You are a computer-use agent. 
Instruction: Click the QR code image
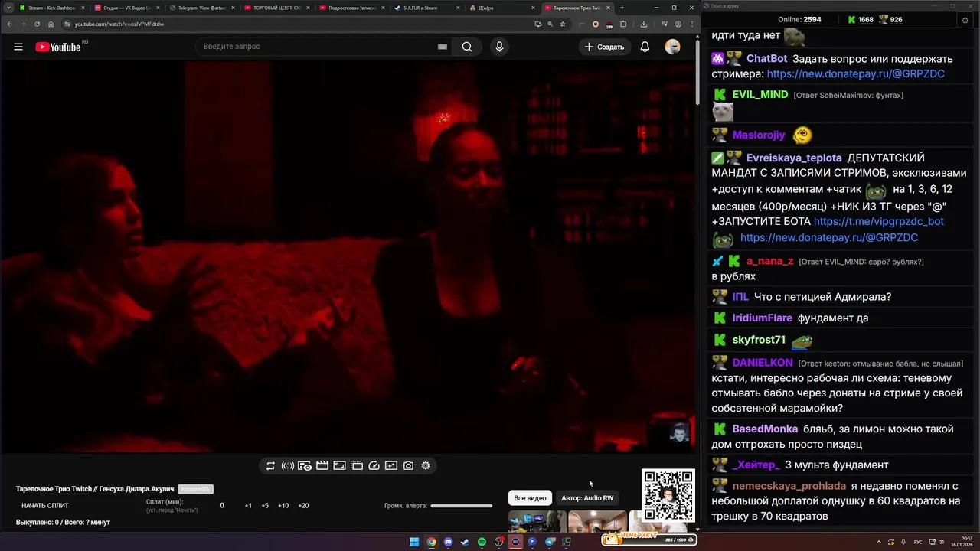click(x=668, y=495)
